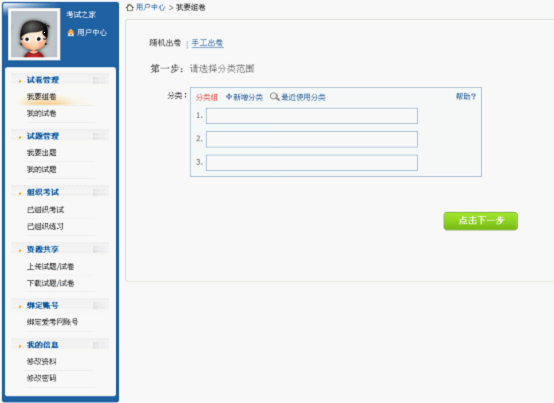Select the 分类组 tab
554x403 pixels.
(207, 97)
